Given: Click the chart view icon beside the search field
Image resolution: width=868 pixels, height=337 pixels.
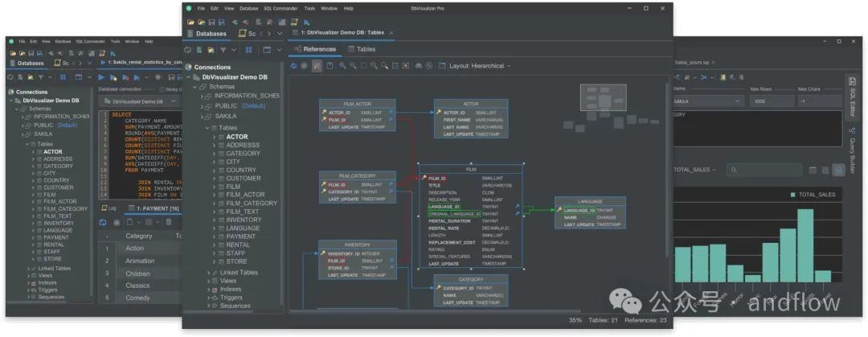Looking at the screenshot, I should pyautogui.click(x=838, y=170).
